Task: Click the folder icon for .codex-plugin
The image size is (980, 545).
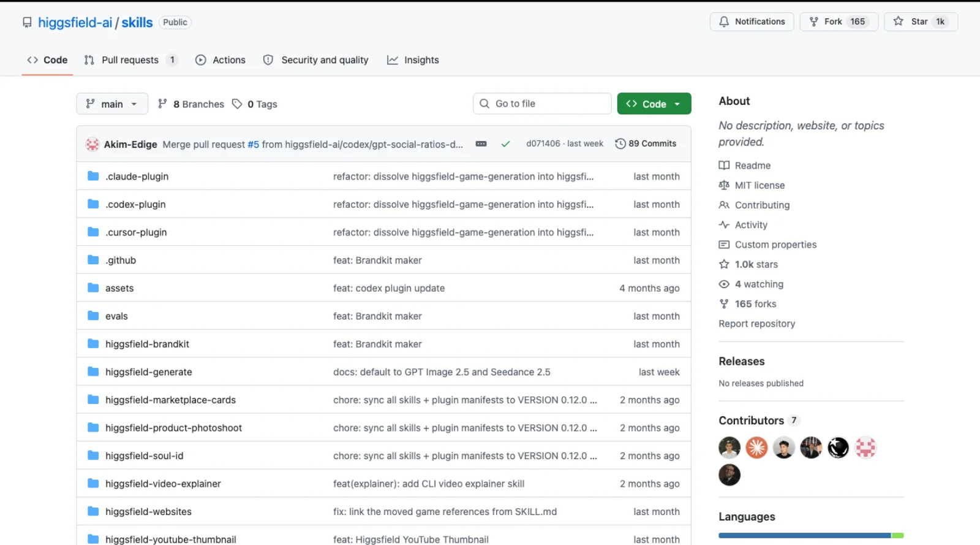Action: point(93,204)
